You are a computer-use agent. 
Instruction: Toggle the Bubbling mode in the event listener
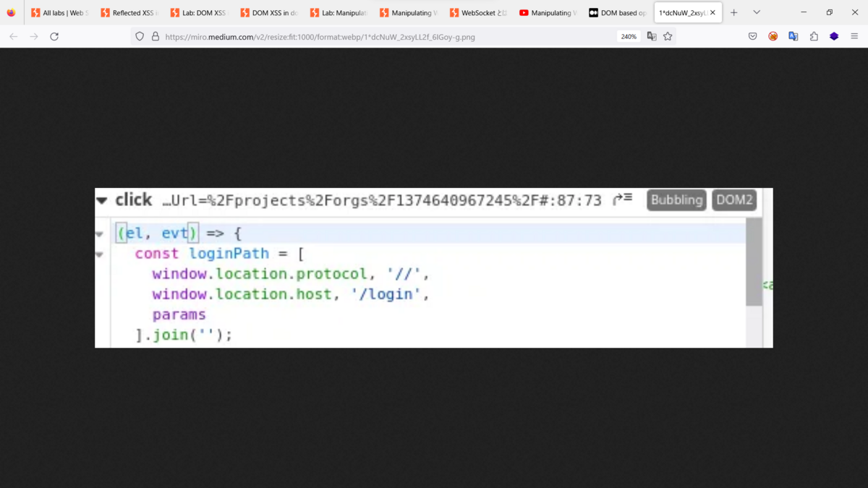click(676, 200)
